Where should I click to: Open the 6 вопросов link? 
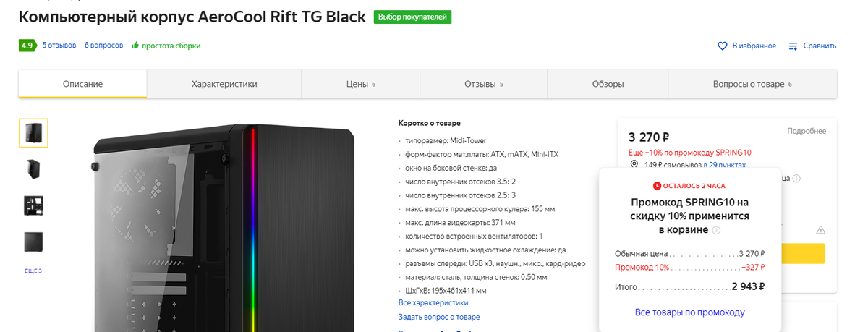pos(103,46)
